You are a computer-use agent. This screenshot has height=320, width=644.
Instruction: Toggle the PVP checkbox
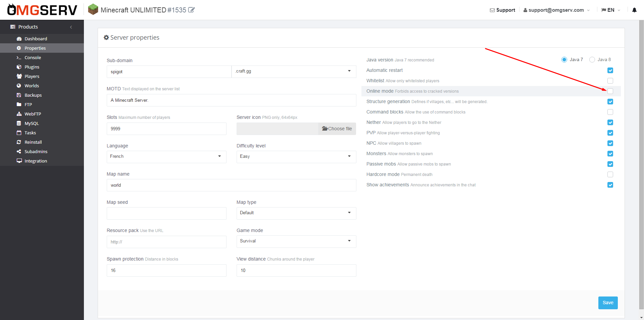coord(610,133)
